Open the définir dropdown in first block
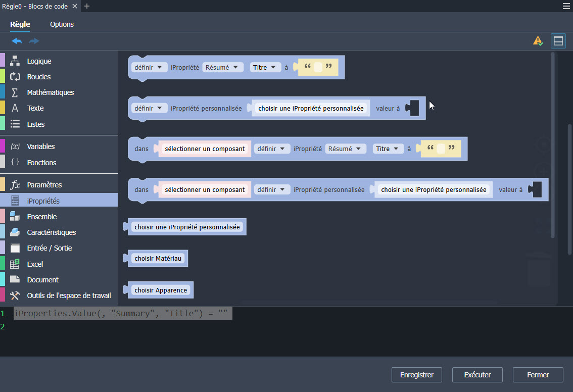The height and width of the screenshot is (392, 573). [149, 67]
